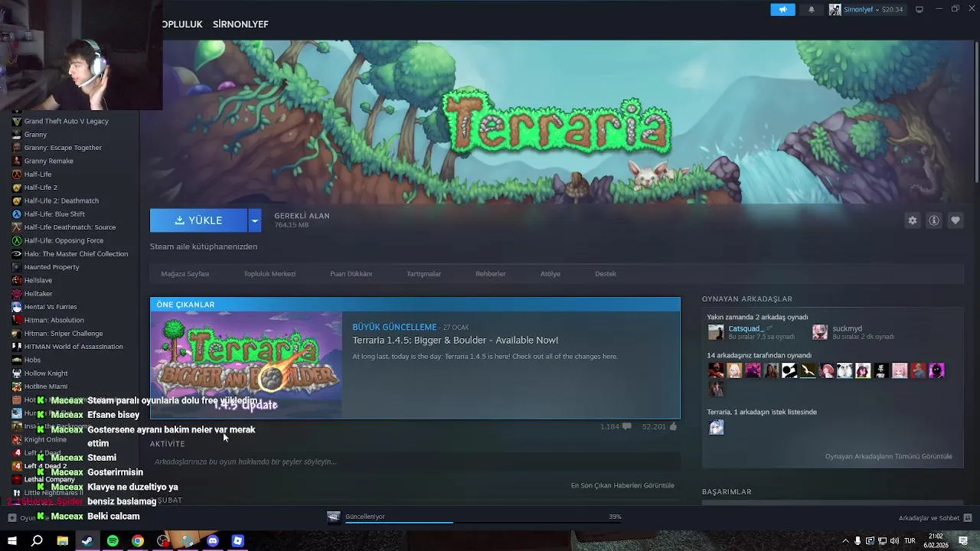Select Hollow Knight in library

(x=46, y=373)
